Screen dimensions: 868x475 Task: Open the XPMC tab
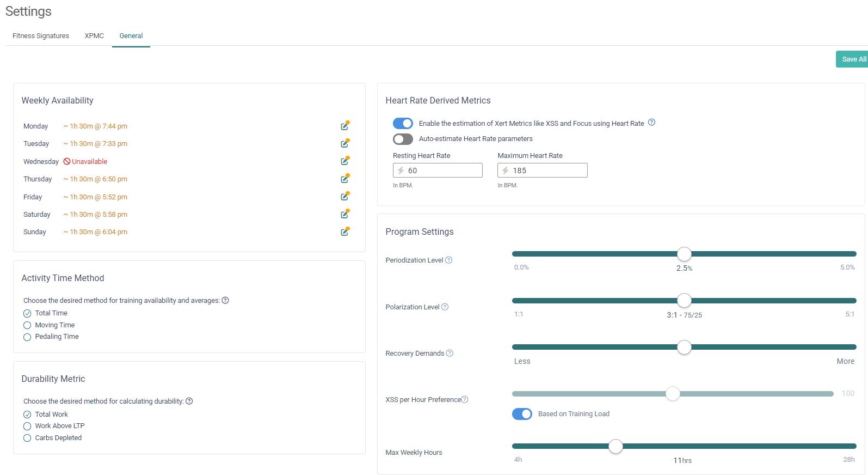94,36
